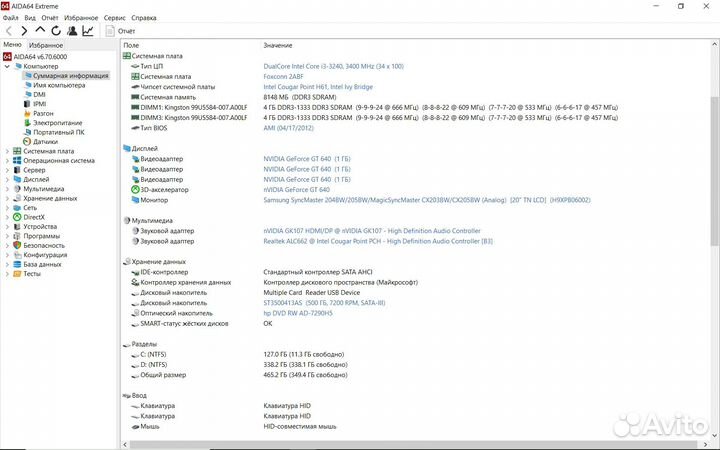Viewport: 720px width, 450px height.
Task: Click the Отчёт report toolbar button
Action: coord(121,31)
